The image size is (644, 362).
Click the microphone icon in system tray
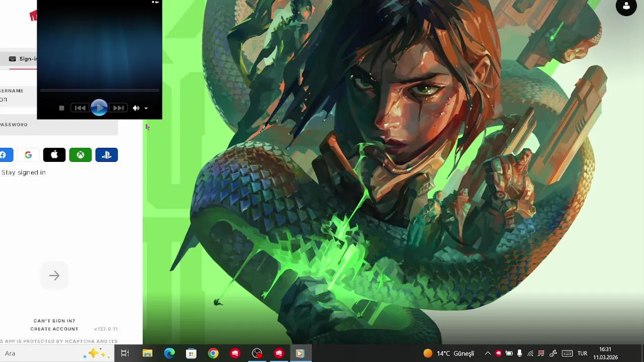pos(520,353)
